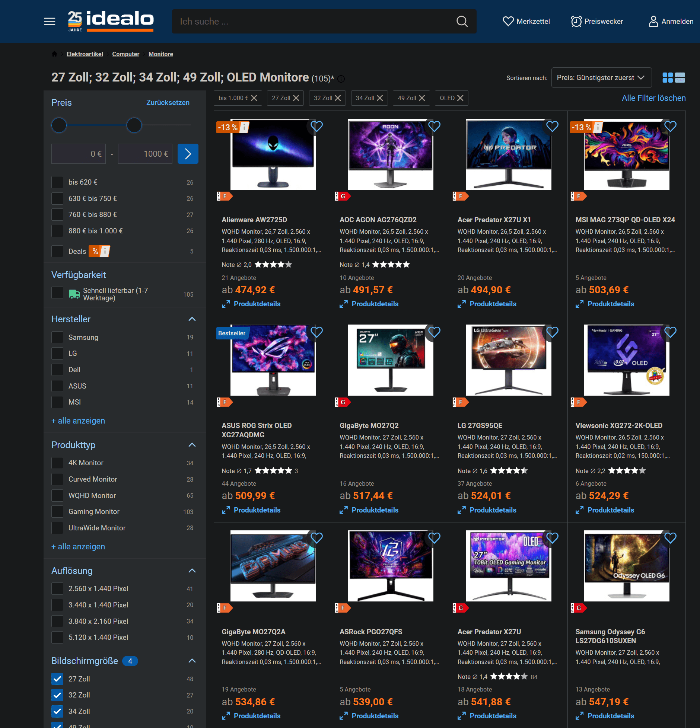Screen dimensions: 700x728
Task: Add LG 27GS95QE to wishlist
Action: click(x=552, y=332)
